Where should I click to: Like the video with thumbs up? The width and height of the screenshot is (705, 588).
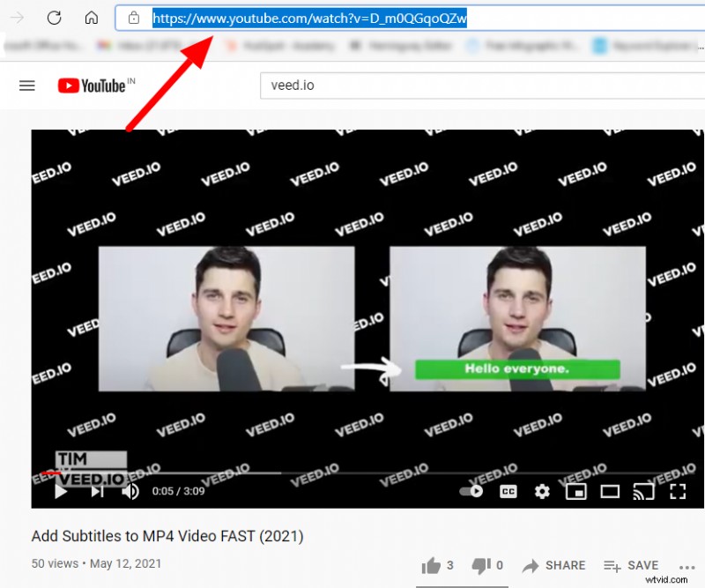click(x=432, y=565)
